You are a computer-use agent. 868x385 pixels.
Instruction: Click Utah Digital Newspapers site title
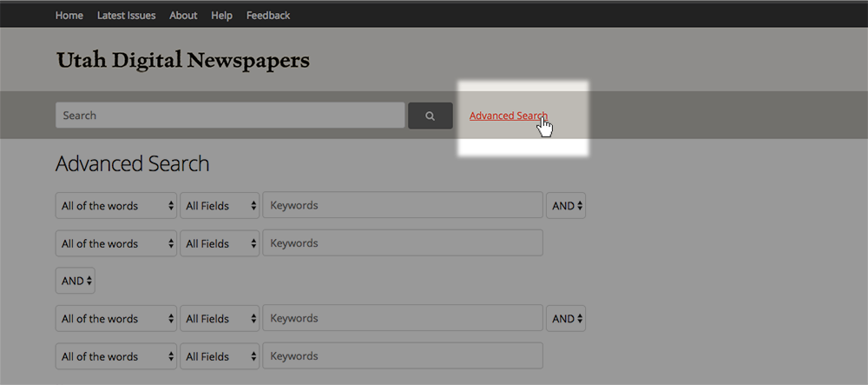[x=183, y=60]
